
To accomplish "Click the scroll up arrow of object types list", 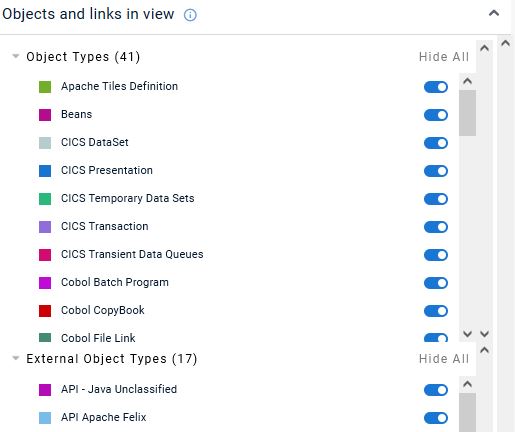I will click(467, 81).
